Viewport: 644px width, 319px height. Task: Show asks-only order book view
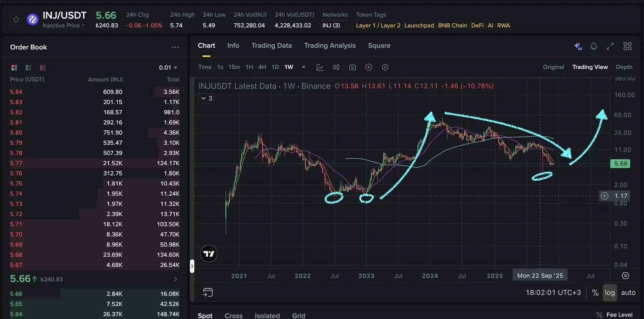pyautogui.click(x=43, y=68)
